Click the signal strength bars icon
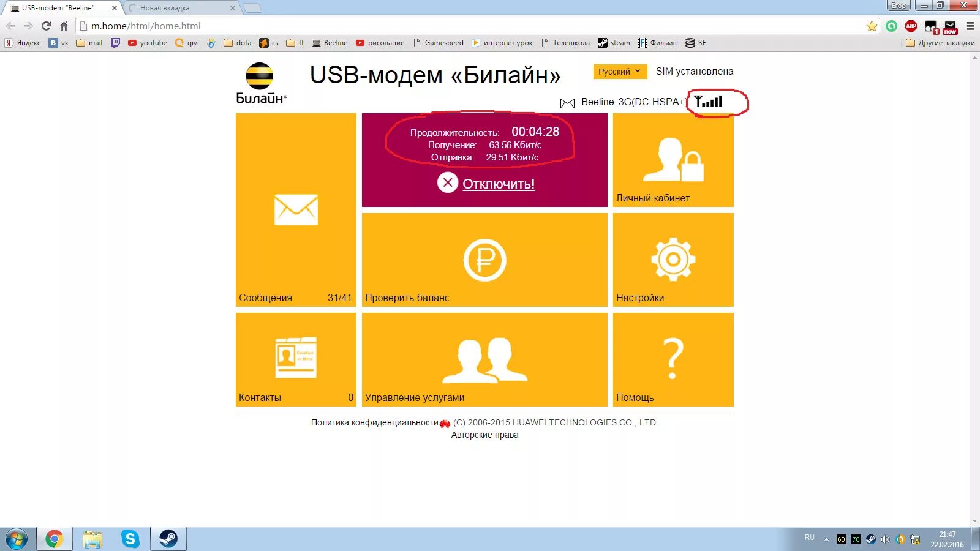 tap(708, 102)
